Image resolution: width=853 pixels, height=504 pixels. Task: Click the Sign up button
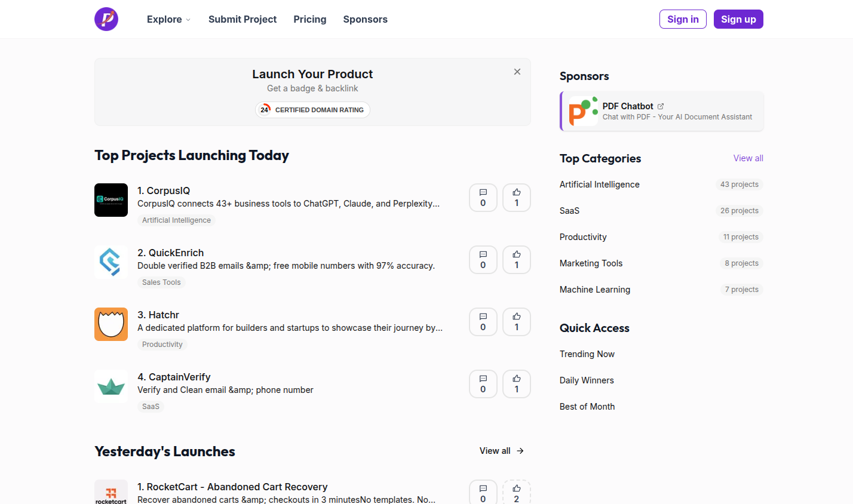point(738,19)
